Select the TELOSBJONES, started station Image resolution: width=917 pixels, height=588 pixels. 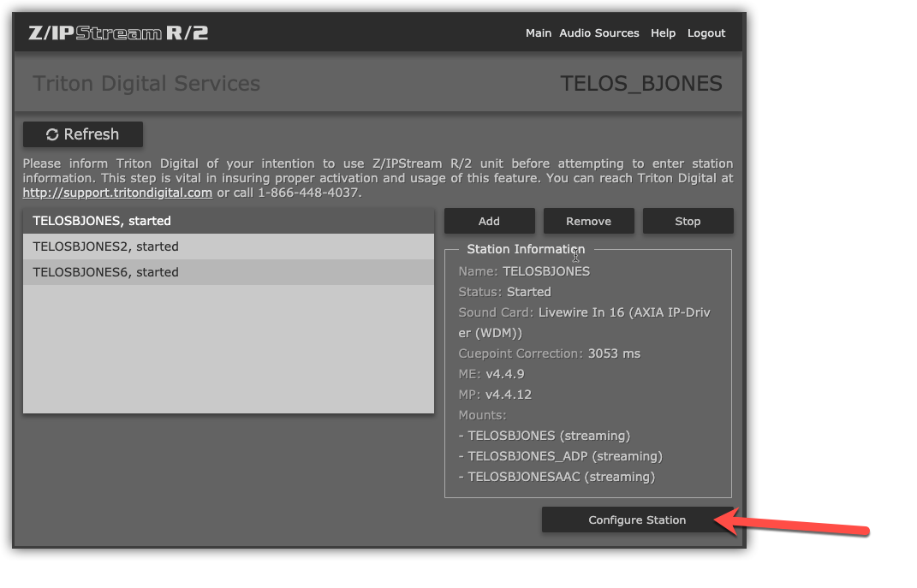[x=229, y=221]
